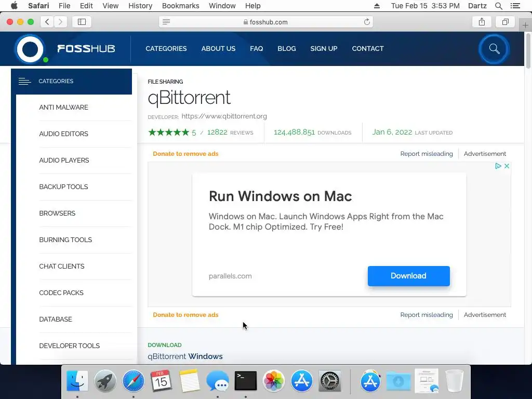Open the Notes app in the Dock

click(189, 381)
